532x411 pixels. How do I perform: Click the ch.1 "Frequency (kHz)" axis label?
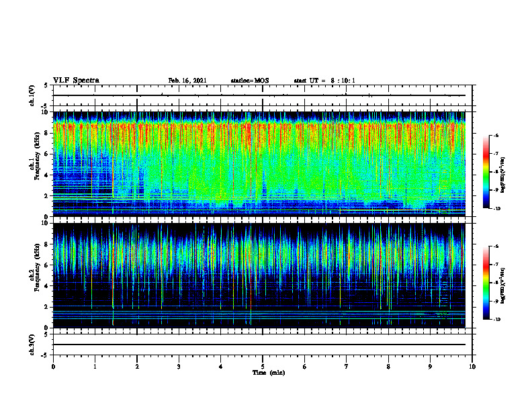[x=37, y=156]
